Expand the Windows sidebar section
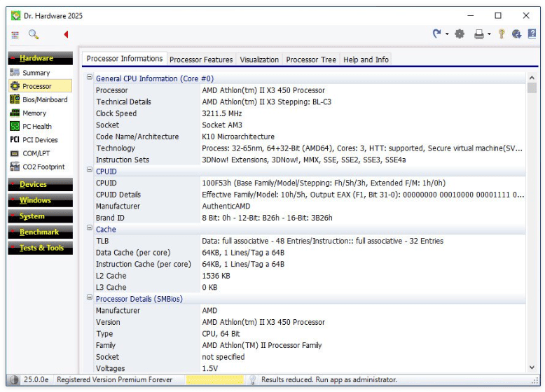 coord(41,200)
